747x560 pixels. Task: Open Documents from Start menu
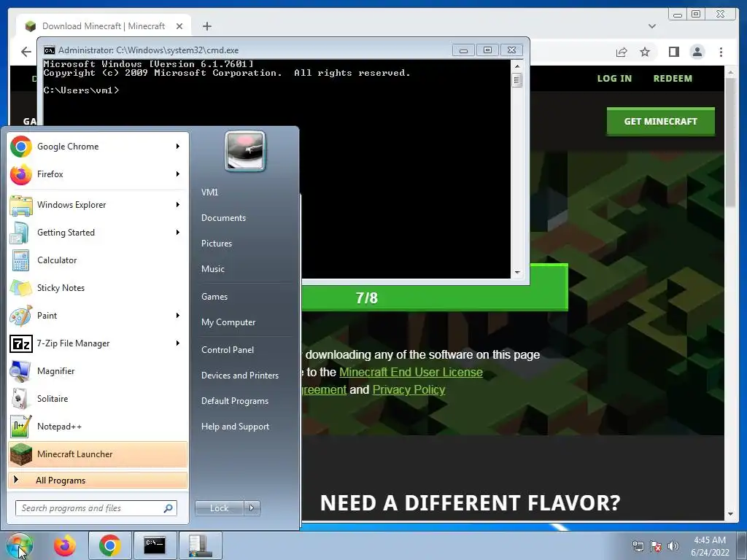(223, 218)
